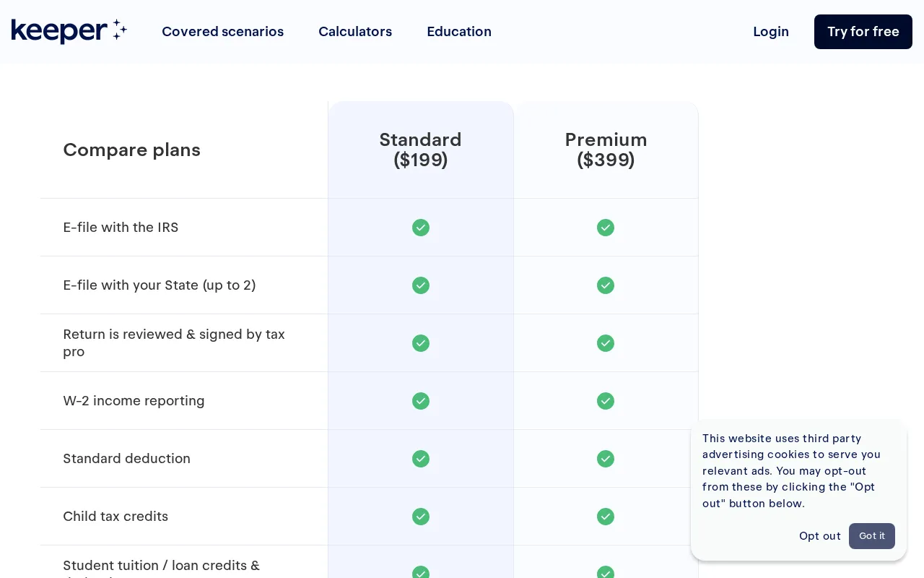Click the Try for free button

pos(863,32)
